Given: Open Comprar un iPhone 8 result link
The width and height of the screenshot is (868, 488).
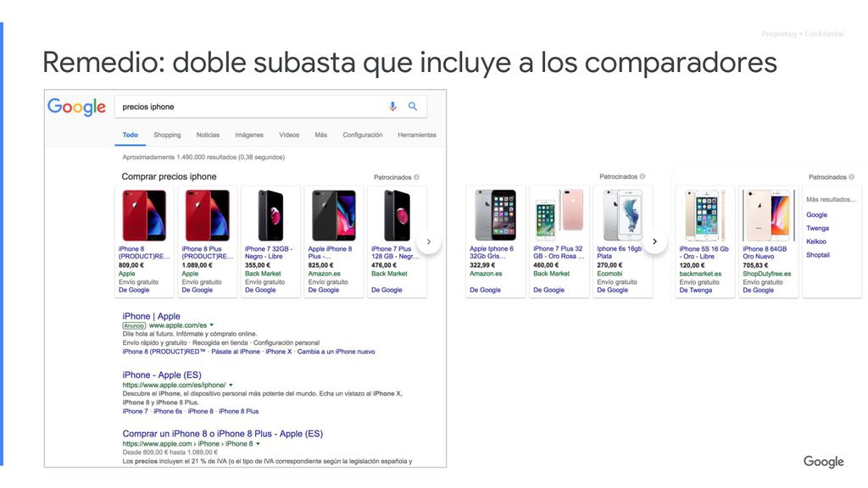Looking at the screenshot, I should [223, 434].
